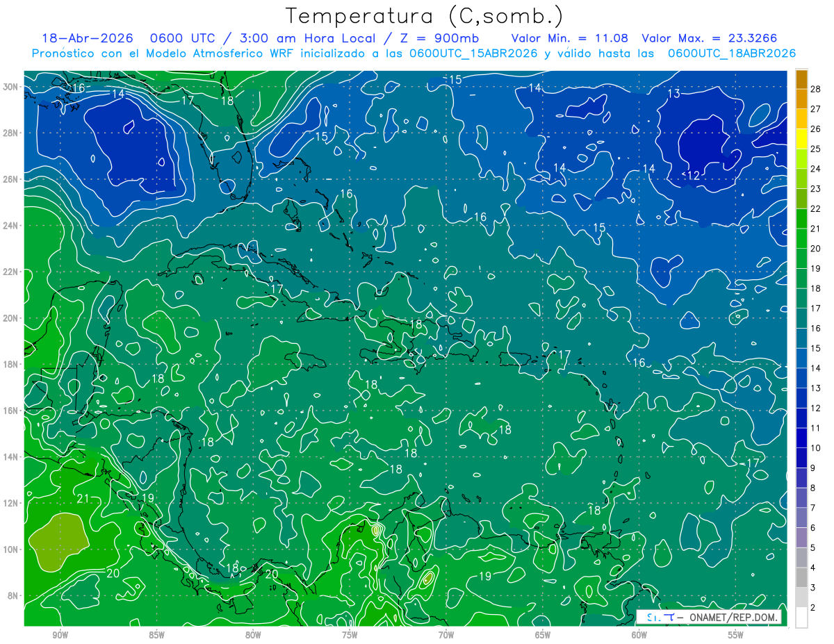The height and width of the screenshot is (644, 834).
Task: Click the green 20 legend color swatch
Action: (x=801, y=239)
